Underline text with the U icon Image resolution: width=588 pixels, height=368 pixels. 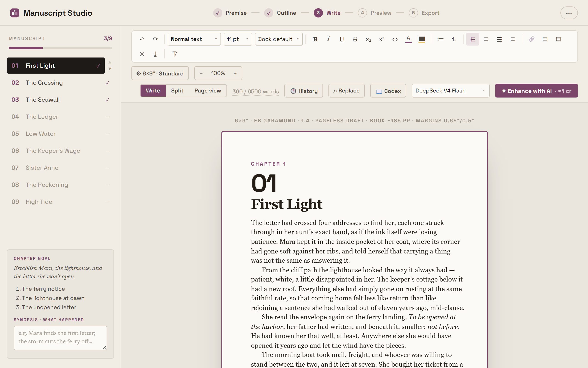click(342, 39)
